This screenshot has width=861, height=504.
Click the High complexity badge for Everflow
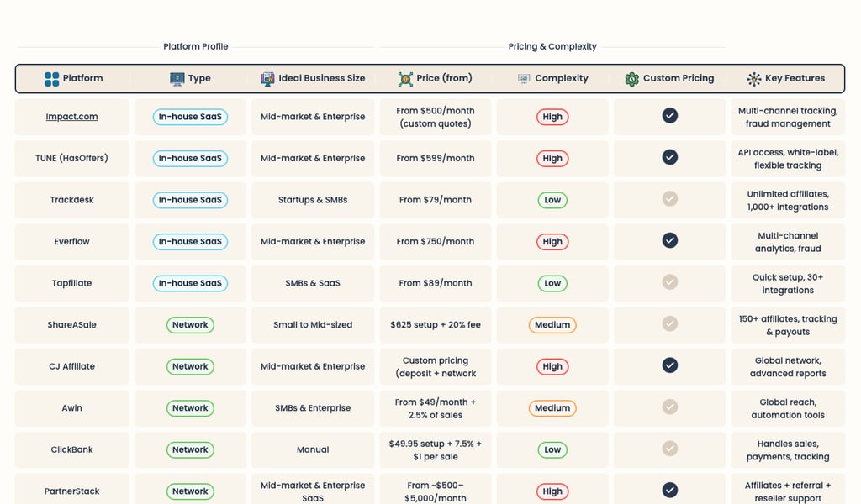coord(552,242)
